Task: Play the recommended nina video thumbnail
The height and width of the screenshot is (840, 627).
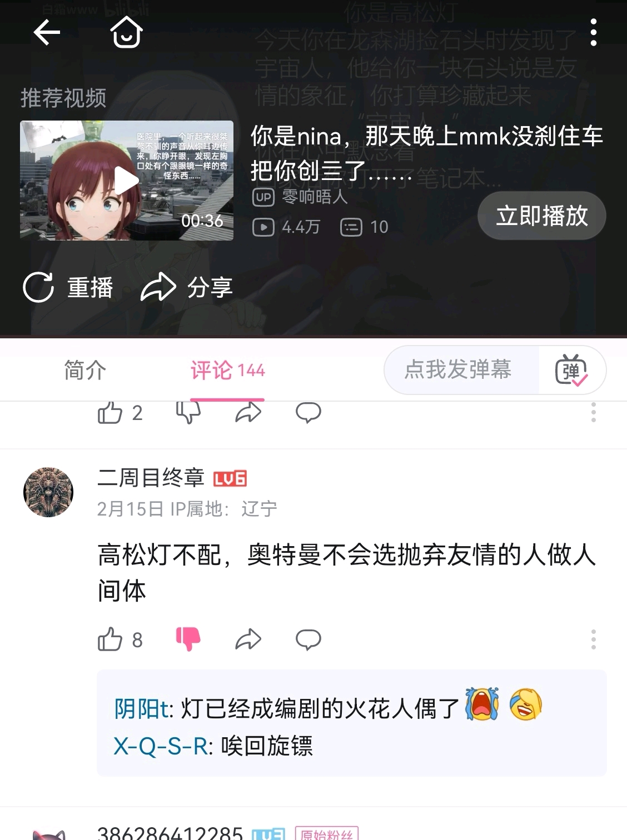Action: (127, 181)
